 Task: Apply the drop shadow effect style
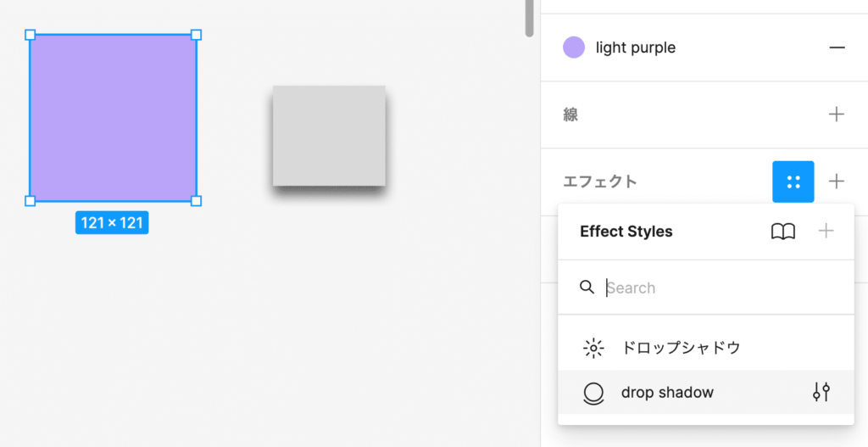click(668, 392)
